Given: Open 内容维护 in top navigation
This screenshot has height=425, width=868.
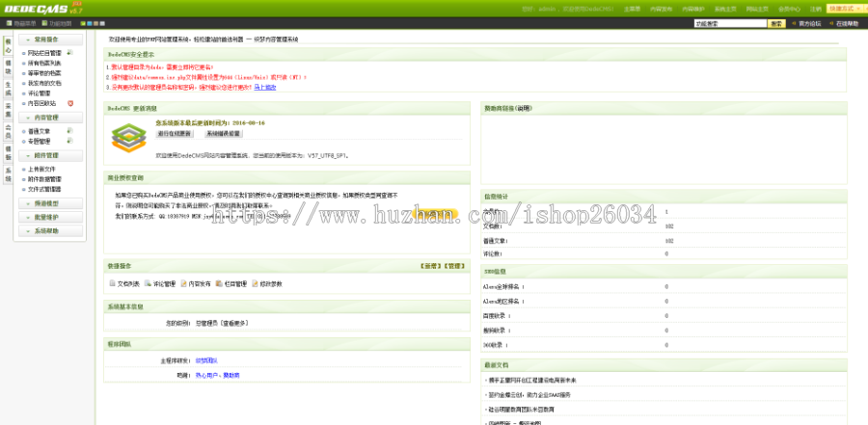Looking at the screenshot, I should (693, 9).
